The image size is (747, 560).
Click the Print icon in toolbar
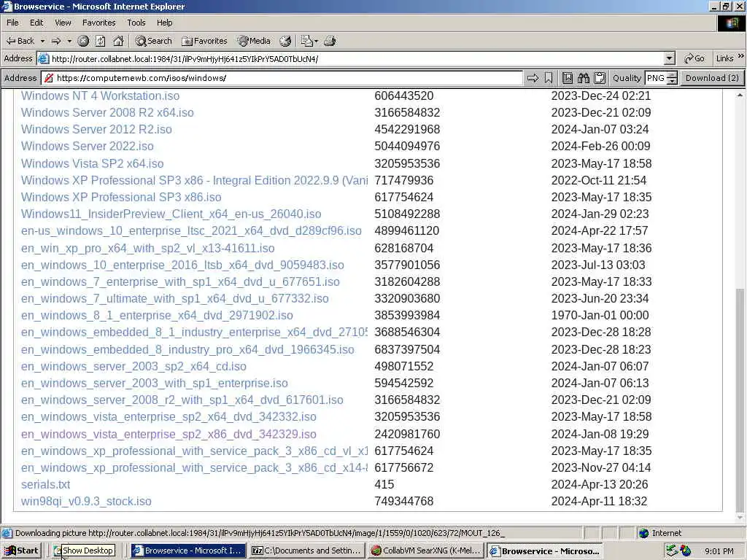coord(330,41)
